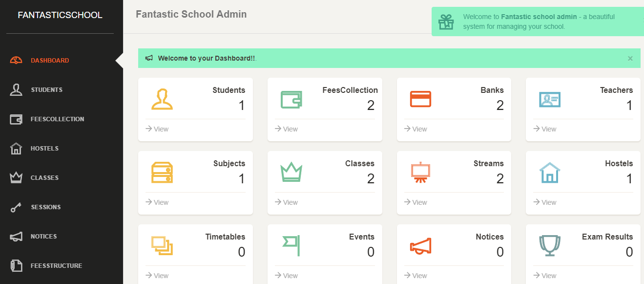Click the Classes crown icon
The height and width of the screenshot is (284, 644).
291,172
